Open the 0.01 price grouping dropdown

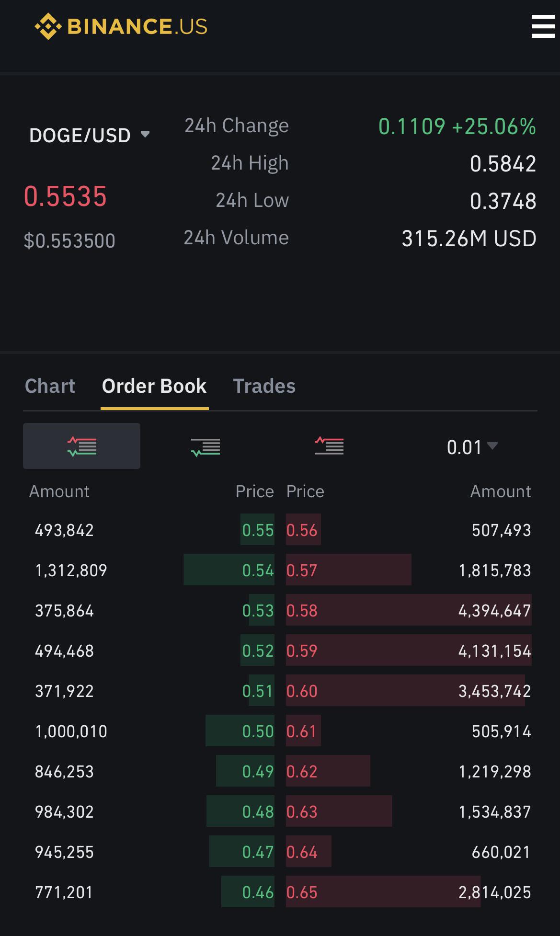coord(472,447)
